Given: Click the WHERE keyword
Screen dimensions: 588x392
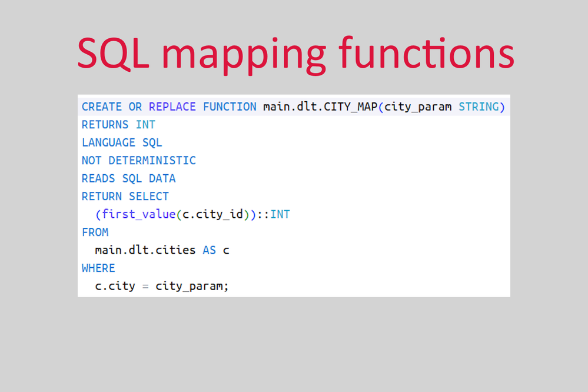Looking at the screenshot, I should 98,268.
